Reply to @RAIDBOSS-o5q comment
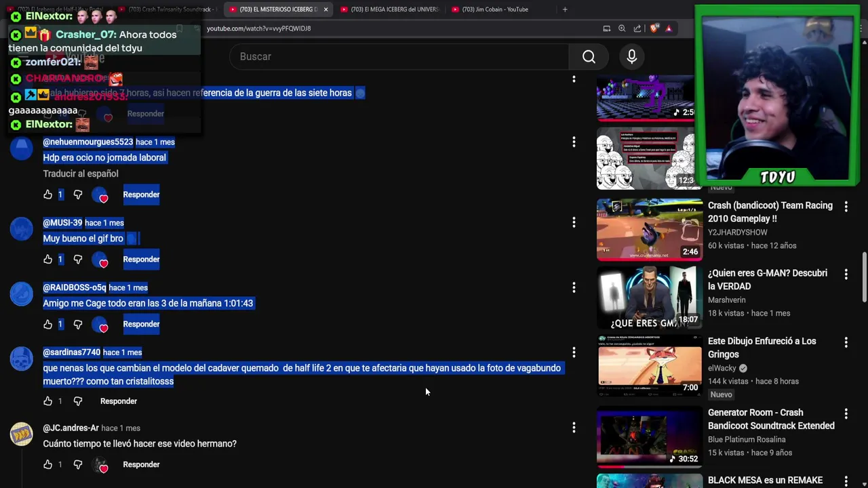Screen dimensions: 868x488 (x=141, y=324)
